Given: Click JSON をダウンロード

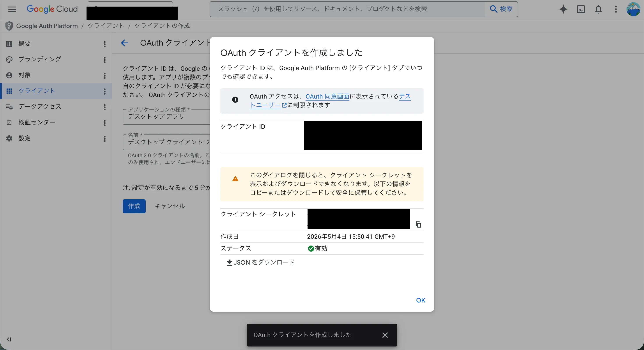Looking at the screenshot, I should click(260, 262).
